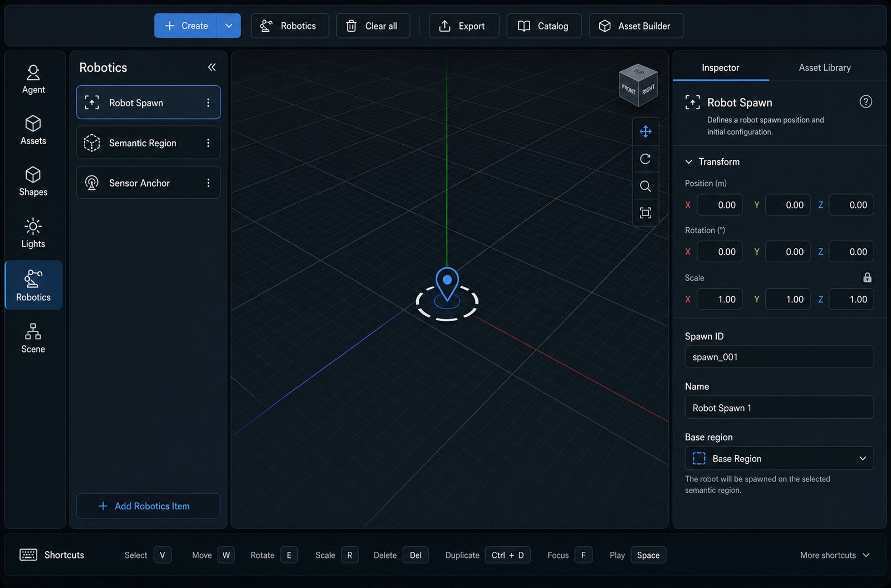
Task: Click the Export button
Action: click(464, 26)
